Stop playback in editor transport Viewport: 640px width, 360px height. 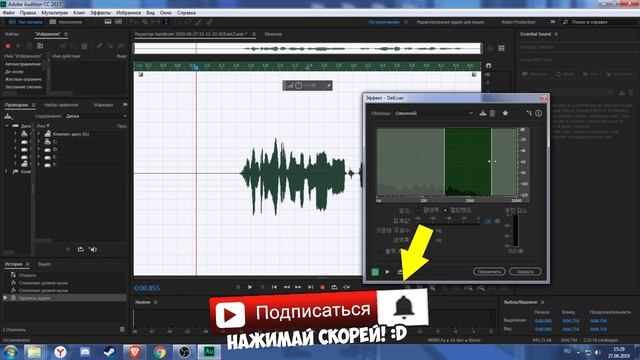[238, 287]
